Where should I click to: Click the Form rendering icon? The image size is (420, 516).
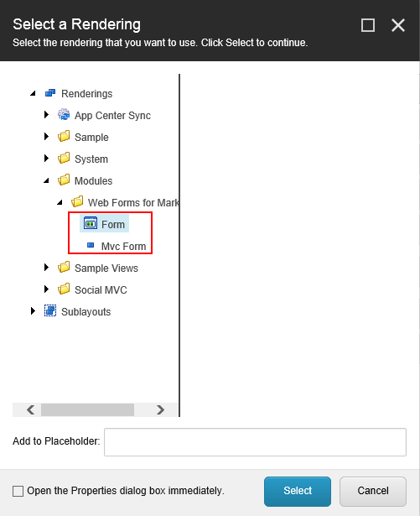91,223
